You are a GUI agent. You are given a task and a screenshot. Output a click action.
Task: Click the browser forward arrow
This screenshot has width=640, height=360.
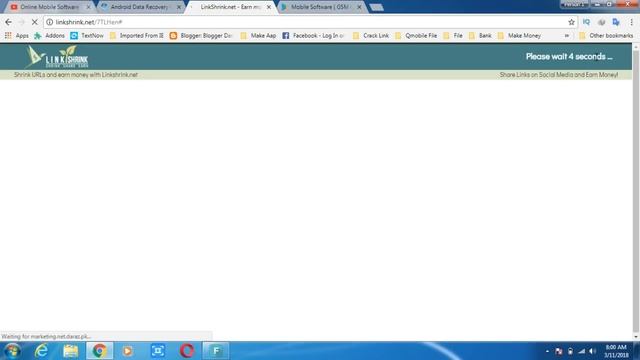point(21,22)
